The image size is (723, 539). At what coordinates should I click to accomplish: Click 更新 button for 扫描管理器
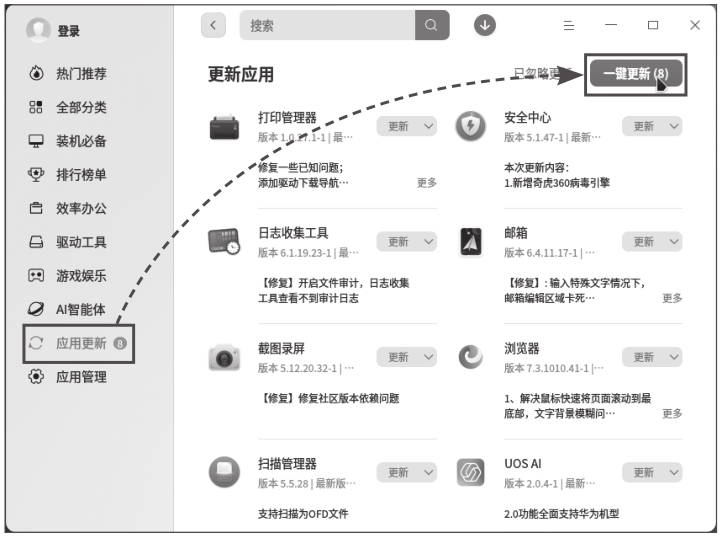tap(398, 472)
